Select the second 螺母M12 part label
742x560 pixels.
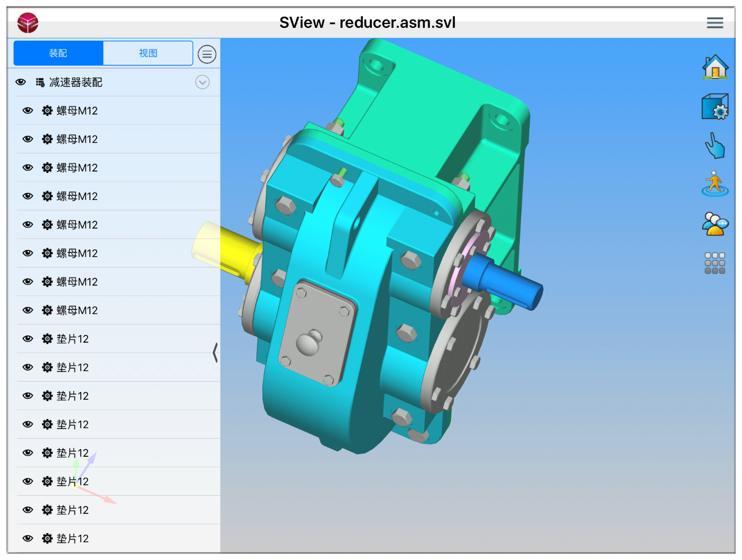pyautogui.click(x=77, y=139)
